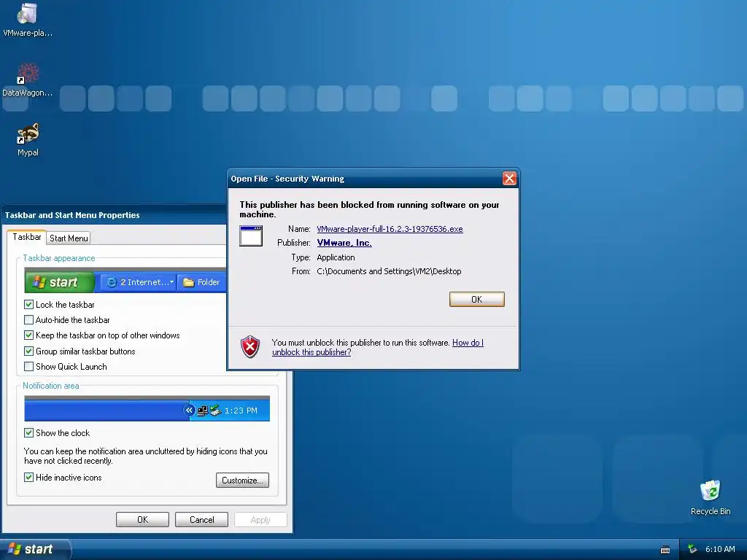Toggle Lock the taskbar checkbox

(x=28, y=304)
